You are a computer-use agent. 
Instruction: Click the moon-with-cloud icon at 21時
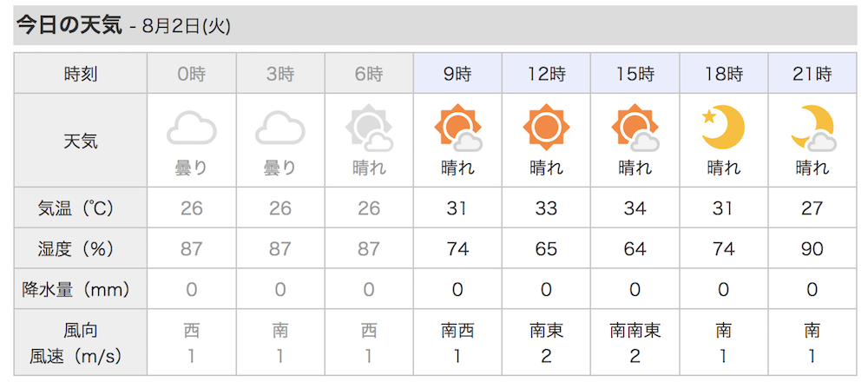tap(812, 128)
